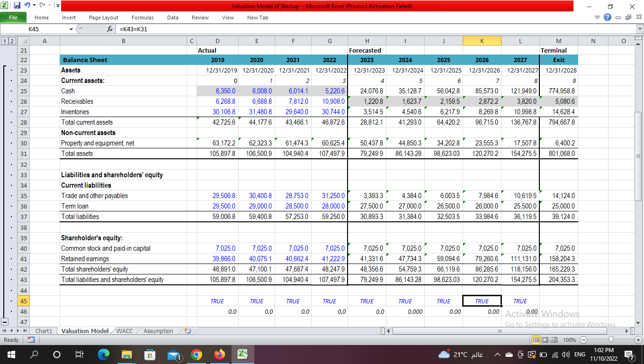Select Retained earnings 2019 cell 39,866.0

pos(218,259)
